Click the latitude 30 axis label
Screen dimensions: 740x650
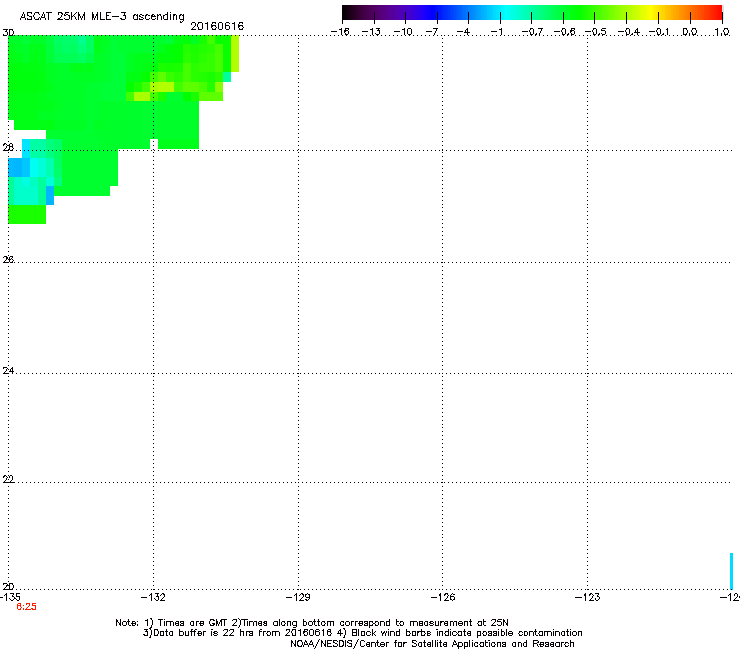pyautogui.click(x=8, y=33)
